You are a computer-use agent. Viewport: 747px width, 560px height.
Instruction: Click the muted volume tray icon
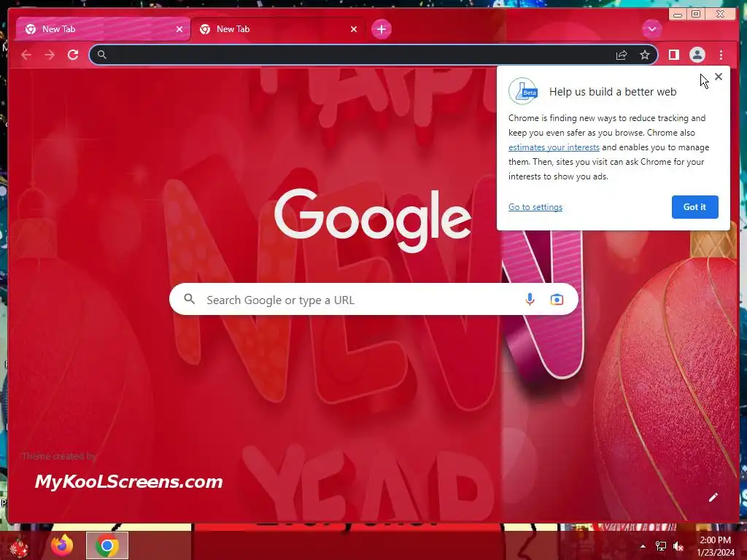pos(678,546)
